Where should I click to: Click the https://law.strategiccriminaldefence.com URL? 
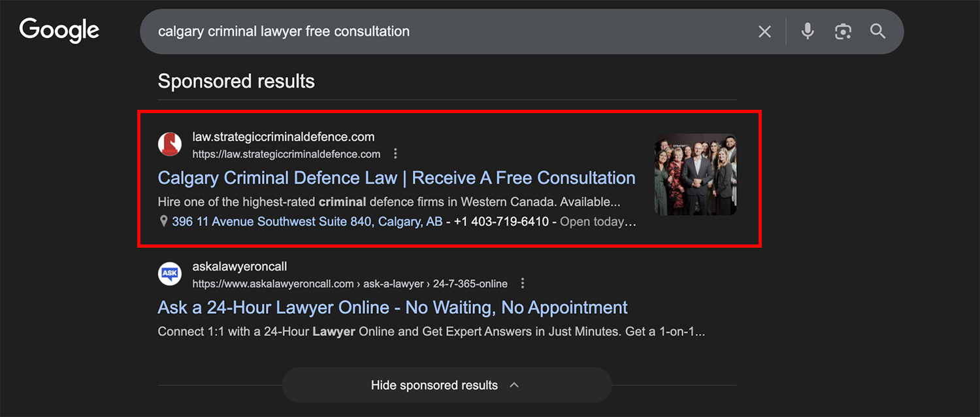click(x=286, y=154)
